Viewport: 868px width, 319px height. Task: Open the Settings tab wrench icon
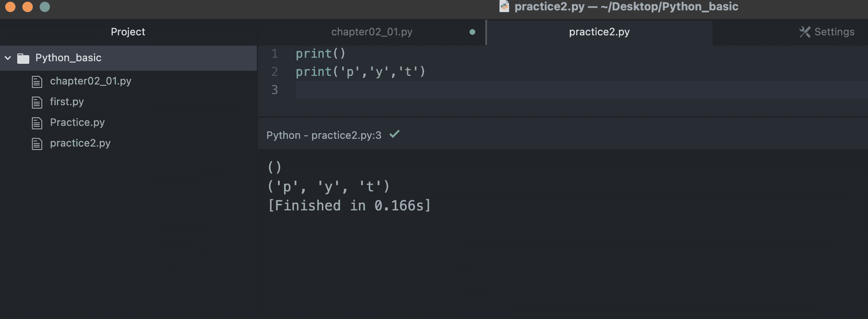pos(804,32)
